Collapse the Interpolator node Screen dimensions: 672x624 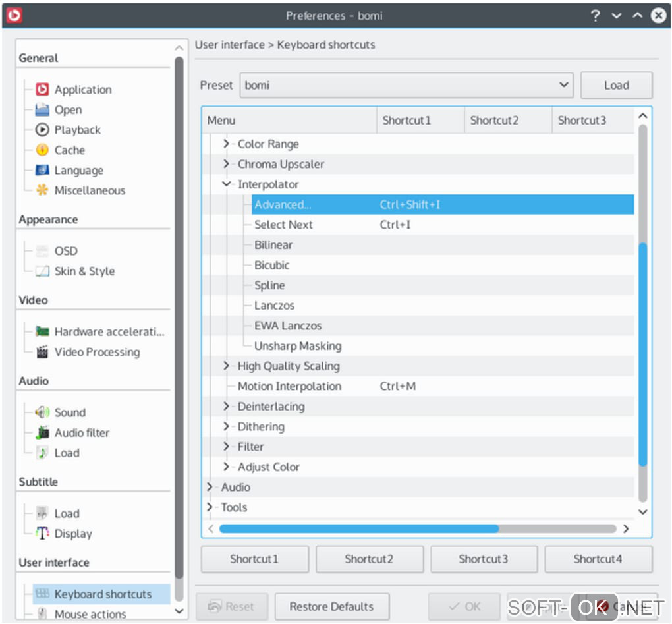coord(226,184)
